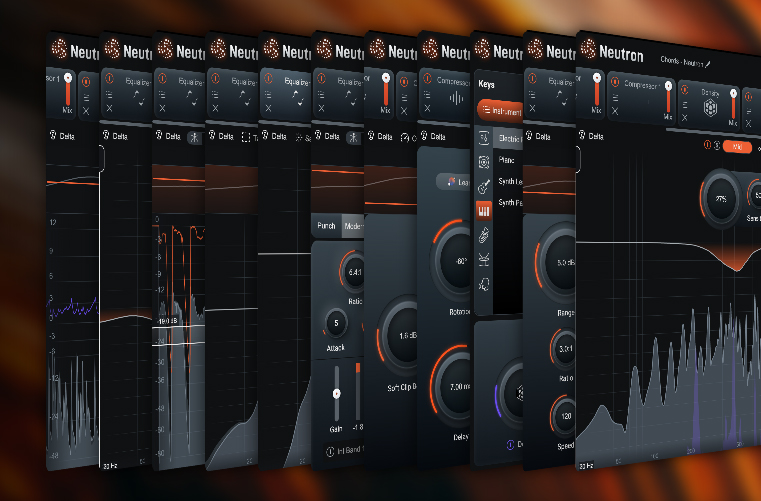Open the module preset list icon in the Range window
This screenshot has width=761, height=501.
532,95
